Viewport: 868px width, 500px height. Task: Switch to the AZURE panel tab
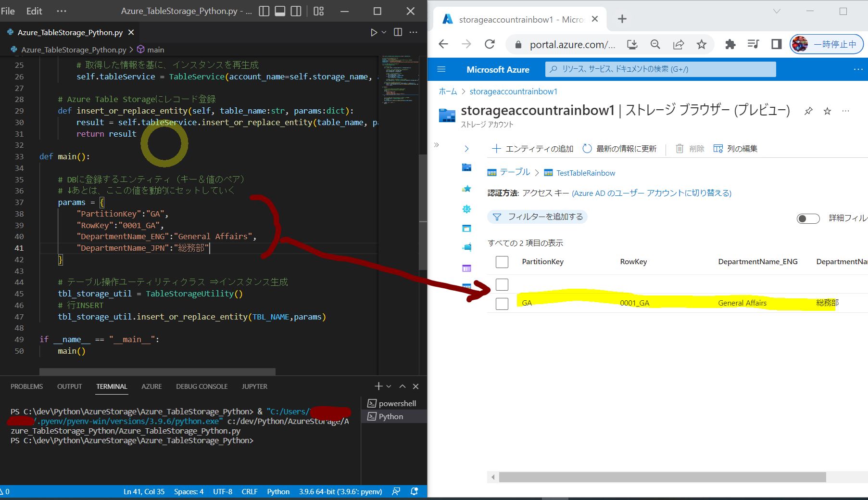(151, 386)
